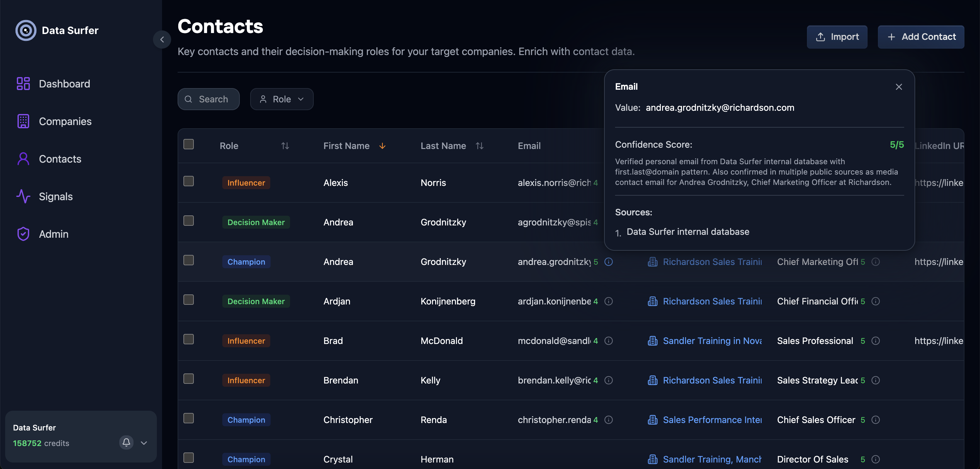This screenshot has width=980, height=469.
Task: Open the Dashboard section from sidebar
Action: click(x=64, y=83)
